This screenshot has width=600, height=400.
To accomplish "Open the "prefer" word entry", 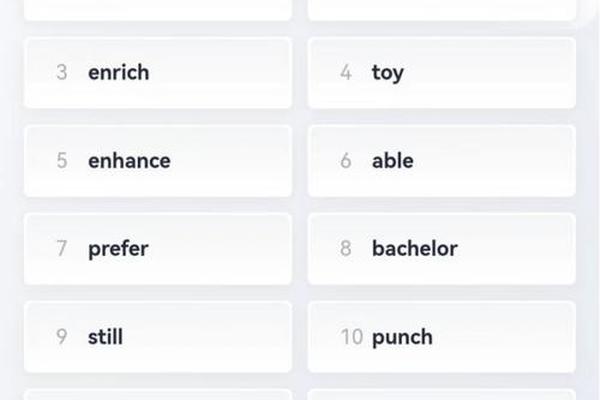I will (158, 249).
